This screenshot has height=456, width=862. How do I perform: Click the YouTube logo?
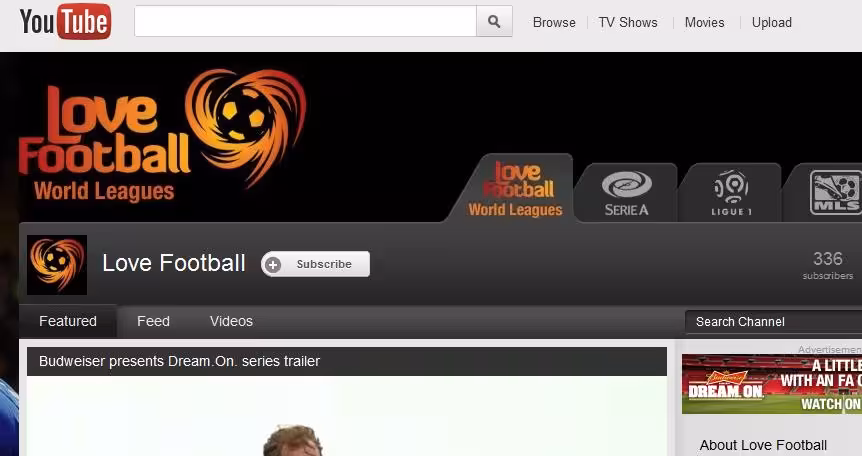coord(65,22)
